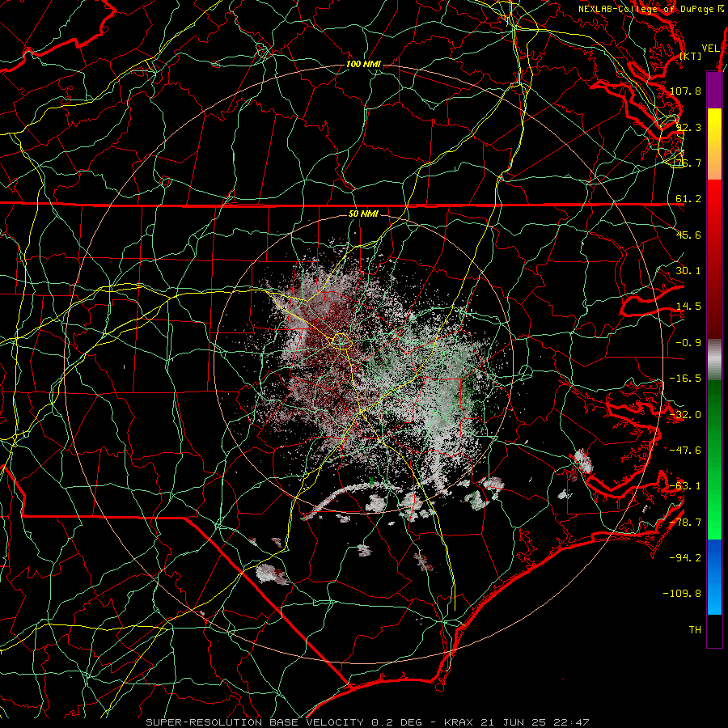Viewport: 728px width, 728px height.
Task: Click the [KT] units label
Action: (691, 56)
